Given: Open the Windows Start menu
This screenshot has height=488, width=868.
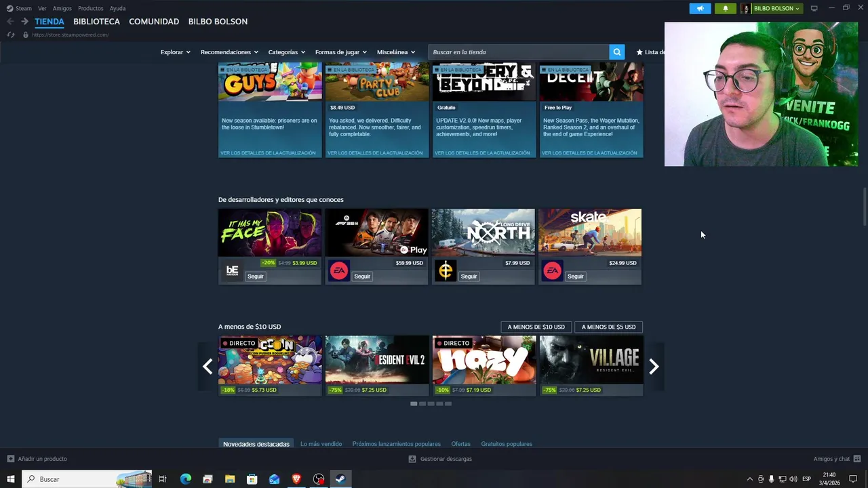Looking at the screenshot, I should tap(11, 479).
